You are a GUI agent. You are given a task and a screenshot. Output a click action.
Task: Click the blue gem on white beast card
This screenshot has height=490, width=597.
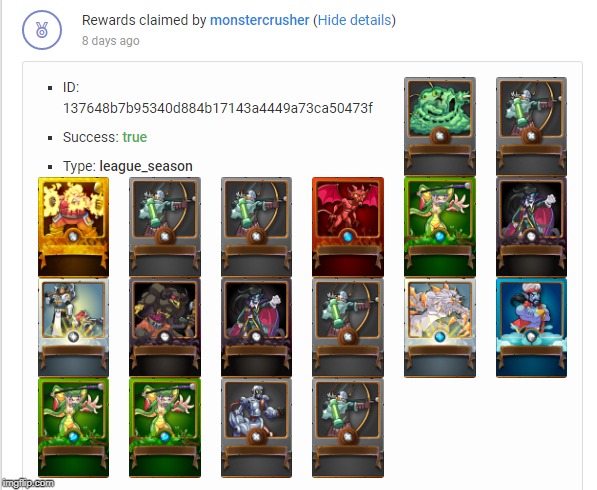click(439, 337)
